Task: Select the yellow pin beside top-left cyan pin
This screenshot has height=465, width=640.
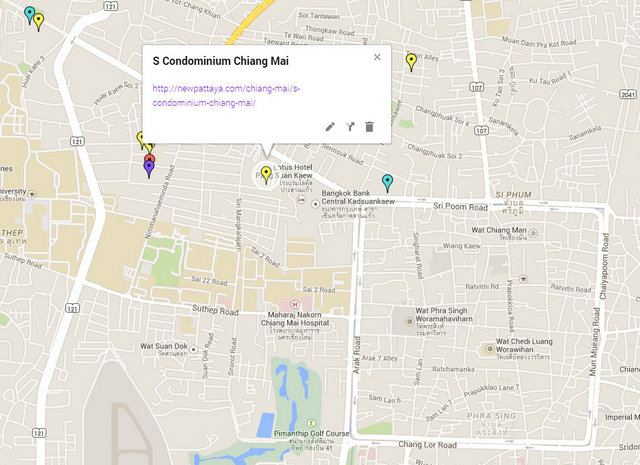Action: click(x=39, y=22)
